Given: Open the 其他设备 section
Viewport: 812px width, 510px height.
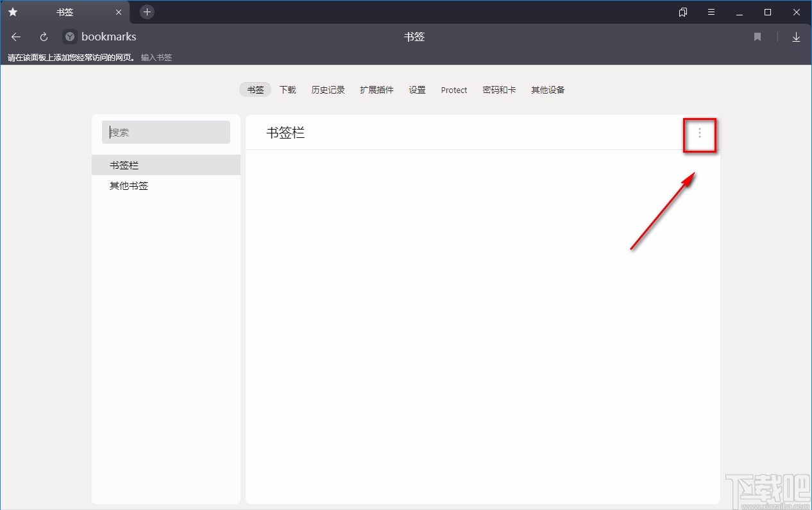Looking at the screenshot, I should [547, 90].
